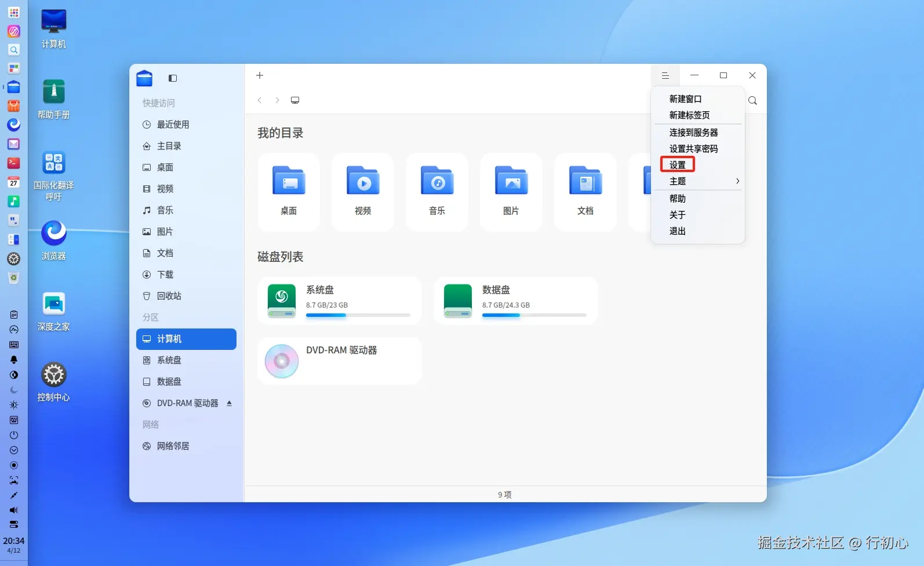
Task: Launch the app store from the dock
Action: pos(14,106)
